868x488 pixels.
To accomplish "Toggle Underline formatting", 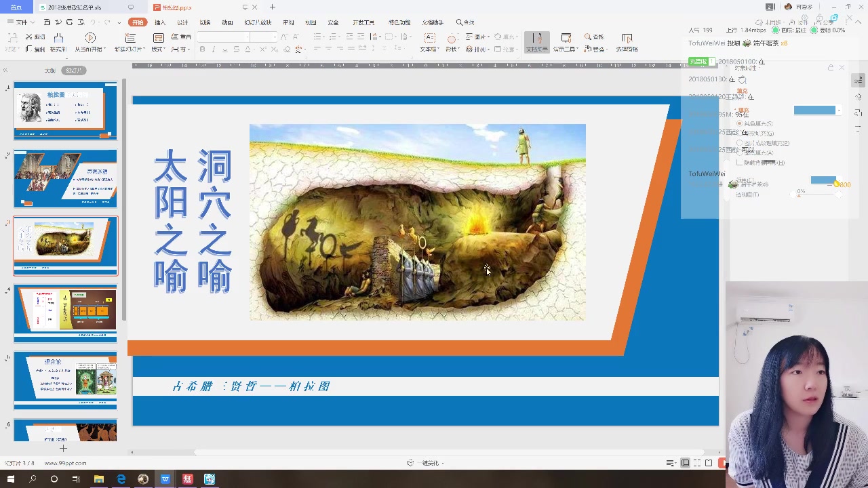I will (224, 49).
